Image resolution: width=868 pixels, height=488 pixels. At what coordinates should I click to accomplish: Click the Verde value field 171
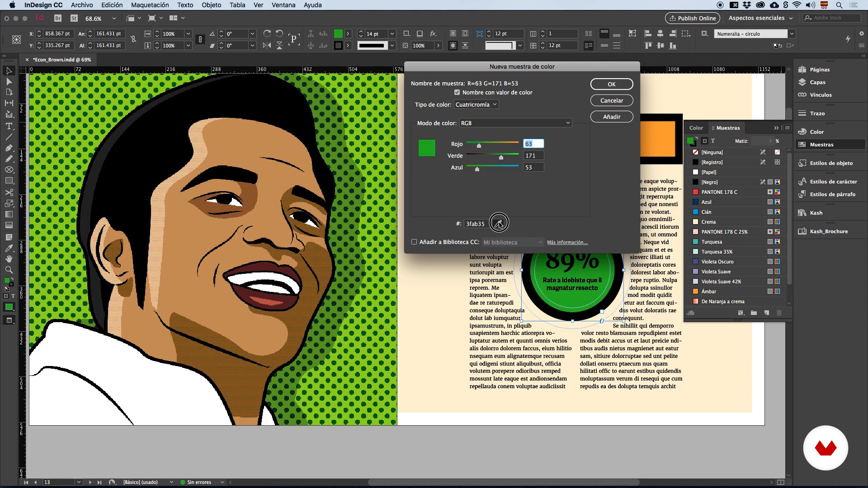[533, 155]
